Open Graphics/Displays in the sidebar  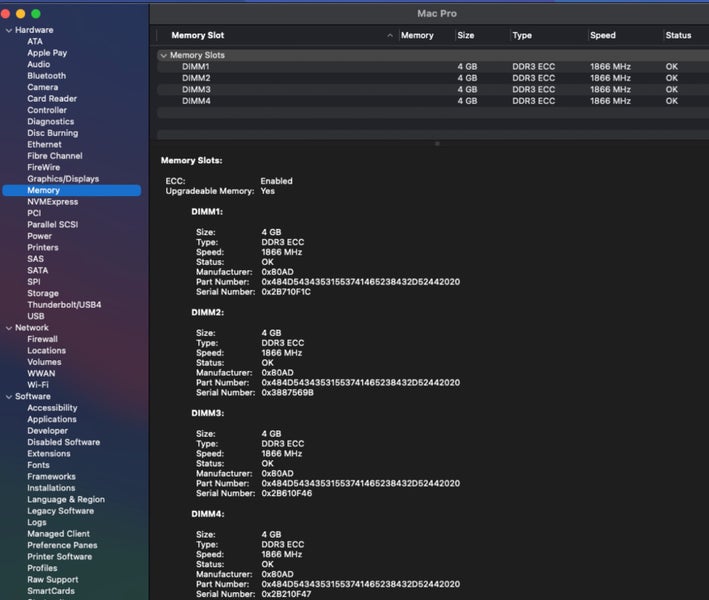pos(63,179)
